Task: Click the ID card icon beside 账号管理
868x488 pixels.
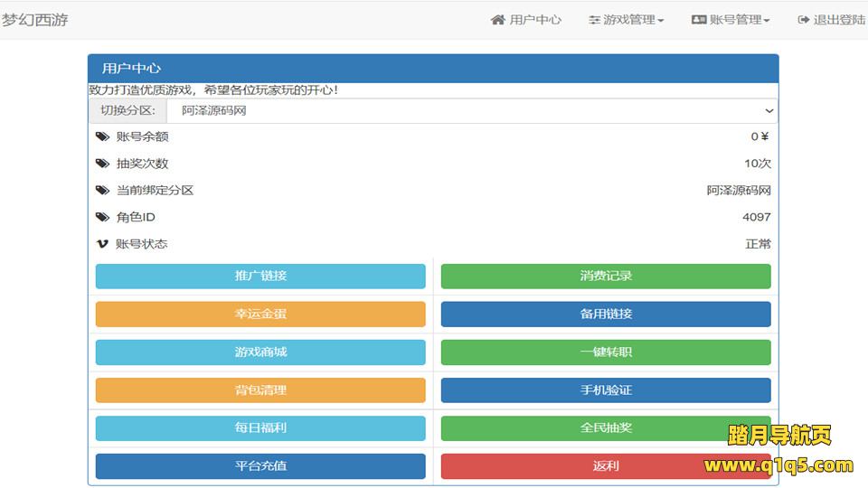Action: (699, 20)
